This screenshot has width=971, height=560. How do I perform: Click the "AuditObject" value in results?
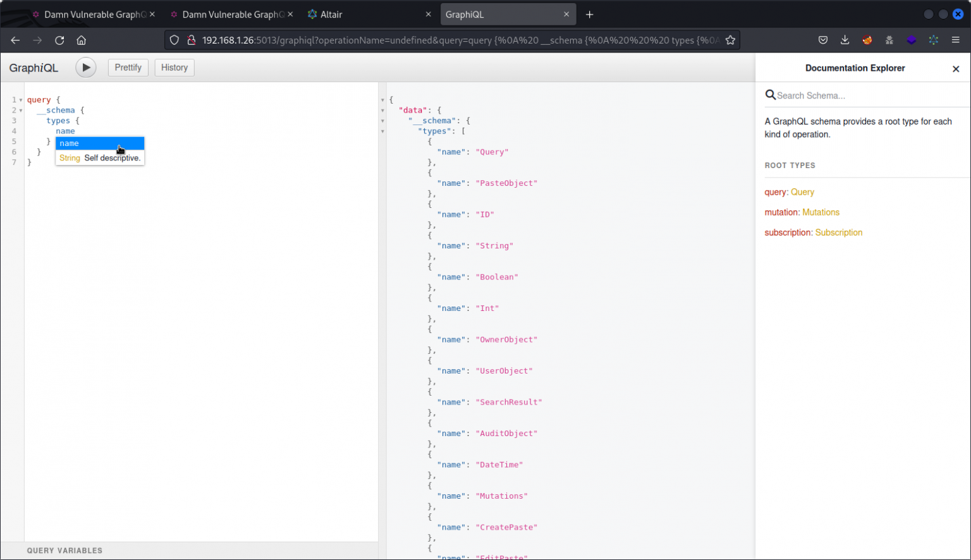click(x=506, y=434)
